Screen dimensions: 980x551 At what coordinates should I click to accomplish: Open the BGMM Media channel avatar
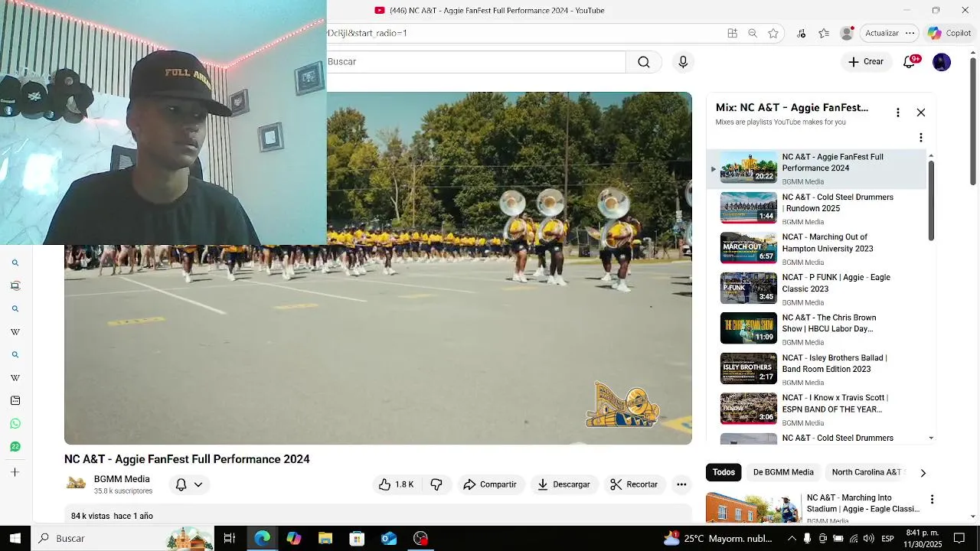click(x=76, y=484)
